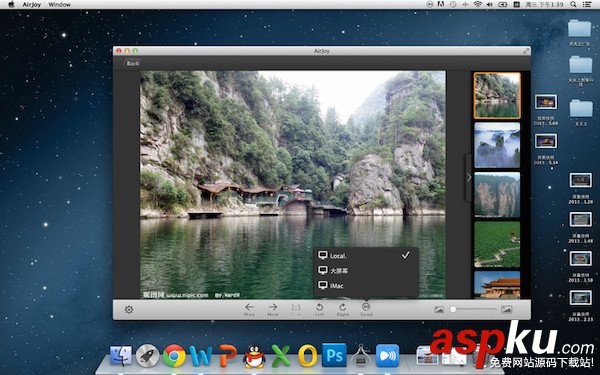Click the small-thumbnail icon beside the slider
The width and height of the screenshot is (600, 375).
(x=439, y=310)
